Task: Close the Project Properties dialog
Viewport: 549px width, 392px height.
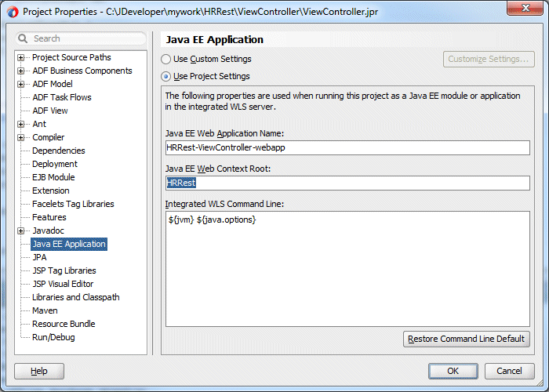Action: pos(525,8)
